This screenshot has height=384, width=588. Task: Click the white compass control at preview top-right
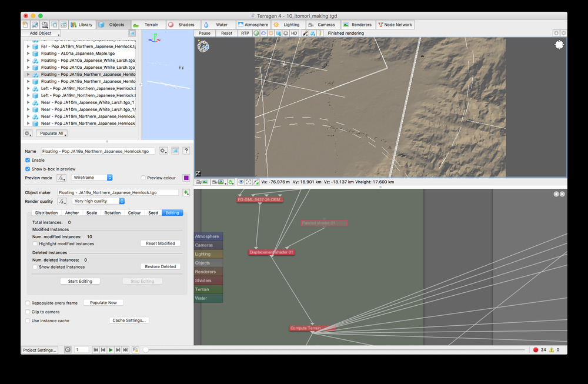tap(559, 45)
